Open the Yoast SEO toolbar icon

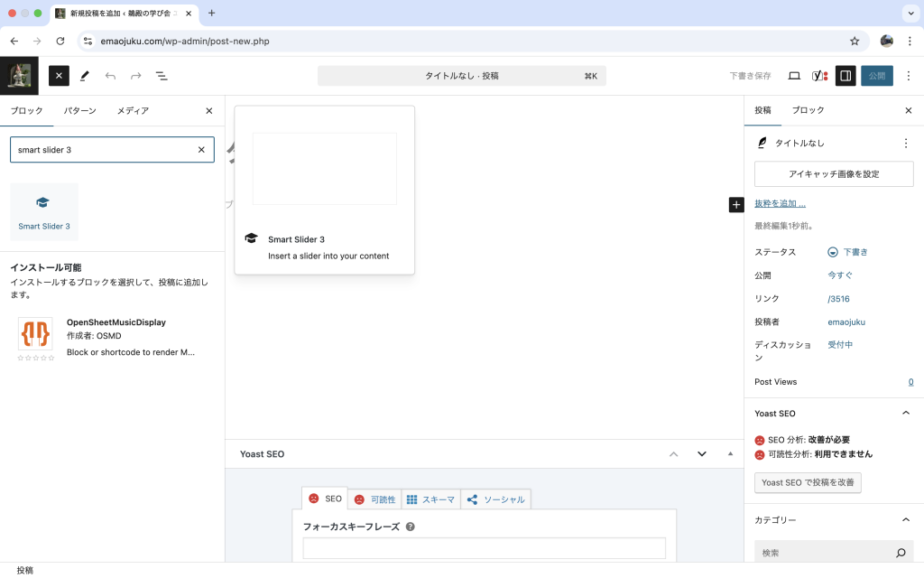click(819, 76)
